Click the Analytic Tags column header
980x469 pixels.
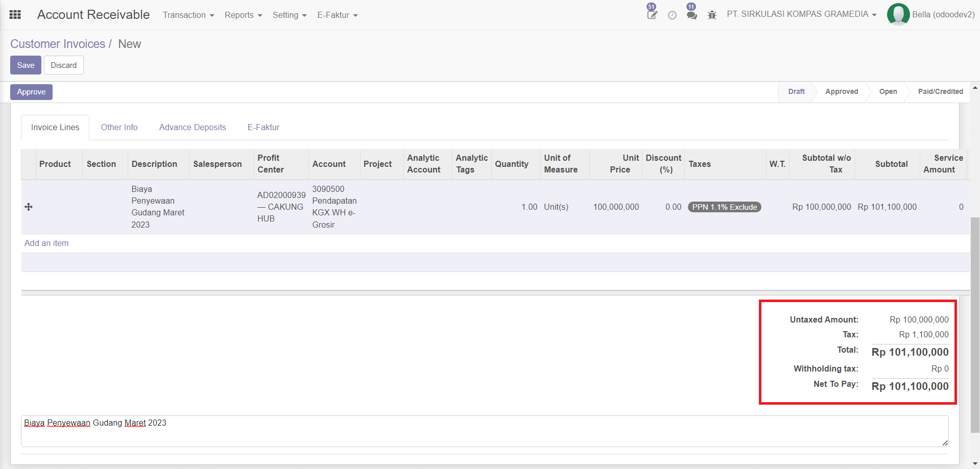click(472, 164)
